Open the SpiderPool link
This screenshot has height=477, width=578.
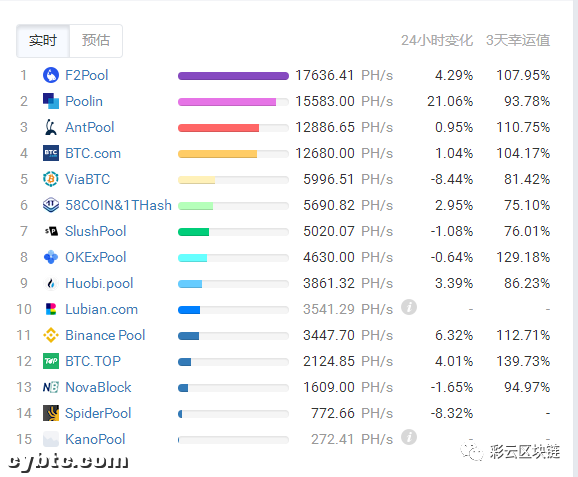point(98,413)
